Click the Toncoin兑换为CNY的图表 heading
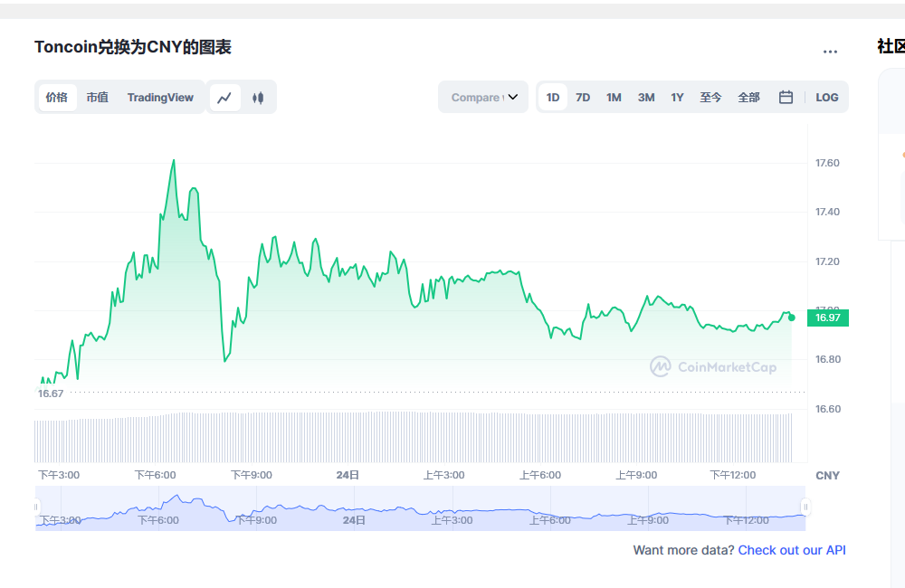 pos(133,47)
